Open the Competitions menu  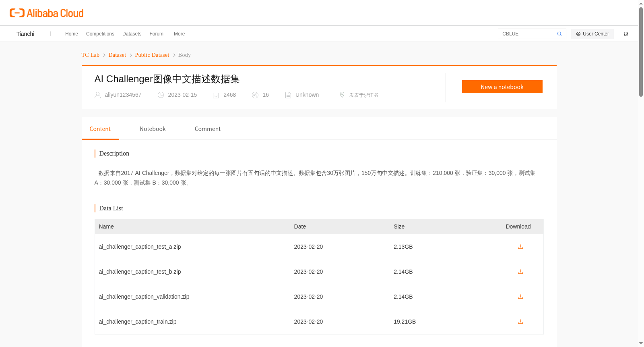click(100, 34)
